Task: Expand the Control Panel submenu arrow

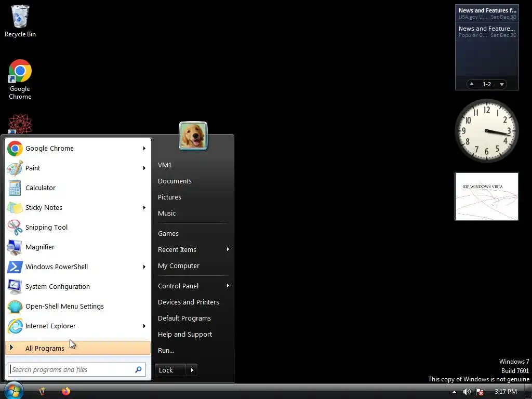Action: pyautogui.click(x=228, y=286)
